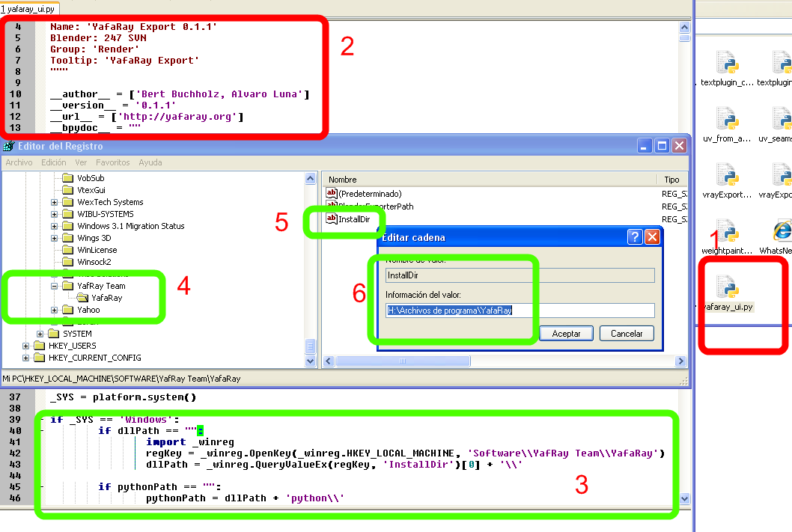Click the WinLicense folder icon

pyautogui.click(x=67, y=250)
